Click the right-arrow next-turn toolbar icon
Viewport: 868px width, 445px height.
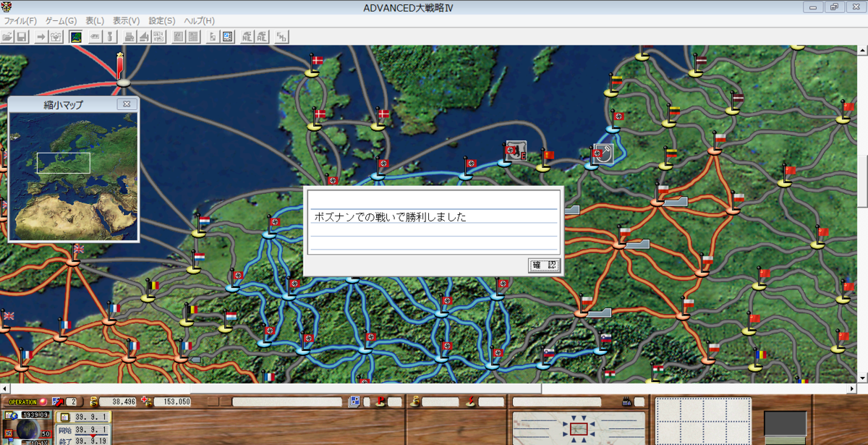pyautogui.click(x=41, y=36)
